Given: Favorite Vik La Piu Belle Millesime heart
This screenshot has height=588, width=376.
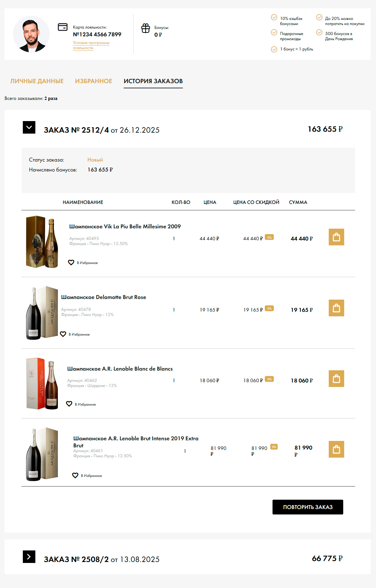Looking at the screenshot, I should (x=71, y=263).
